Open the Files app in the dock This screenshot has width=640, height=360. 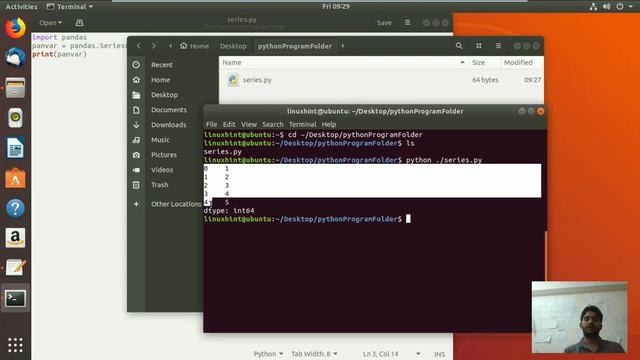pos(15,87)
